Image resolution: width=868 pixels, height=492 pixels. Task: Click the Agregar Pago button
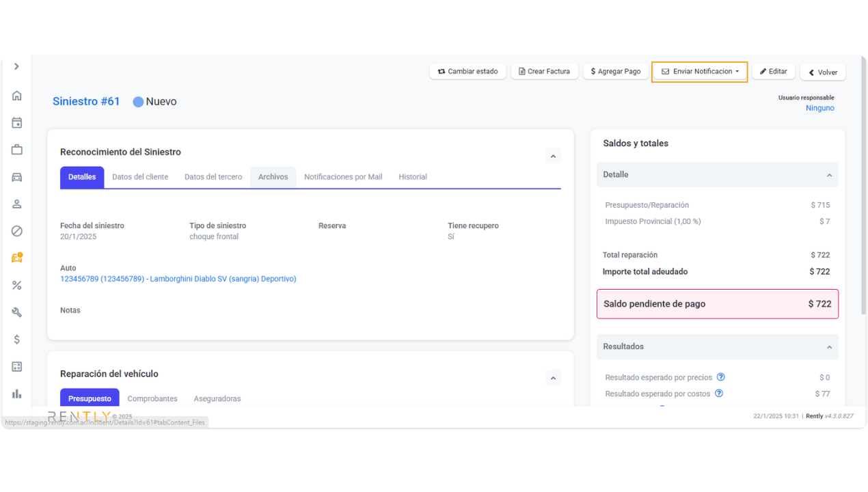(615, 72)
